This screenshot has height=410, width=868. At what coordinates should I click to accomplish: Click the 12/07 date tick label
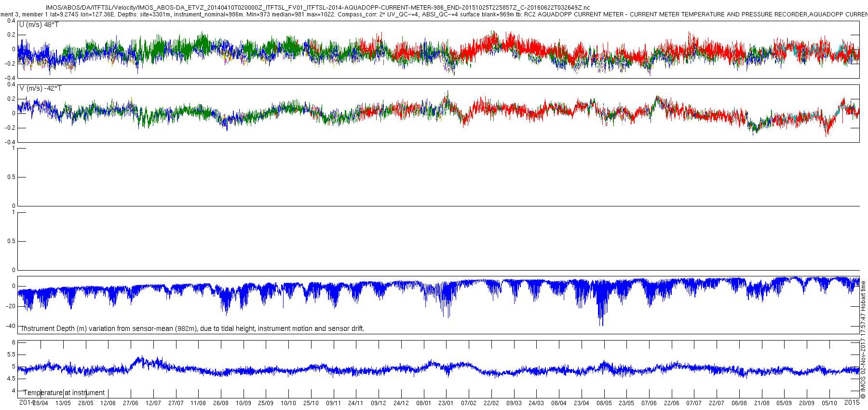tap(153, 403)
